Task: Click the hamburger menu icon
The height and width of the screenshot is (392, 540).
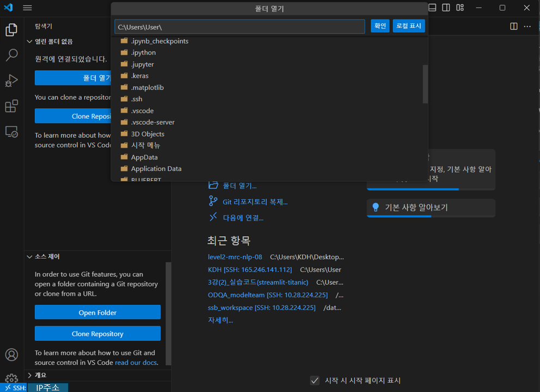Action: point(27,8)
